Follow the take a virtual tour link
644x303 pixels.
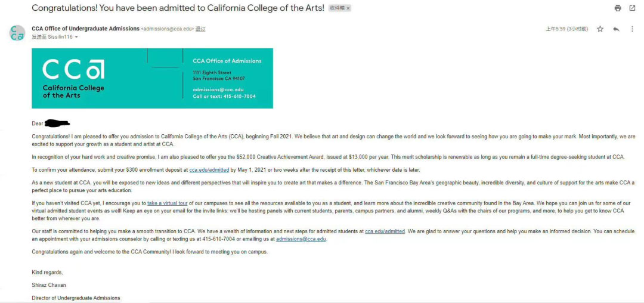pyautogui.click(x=167, y=203)
